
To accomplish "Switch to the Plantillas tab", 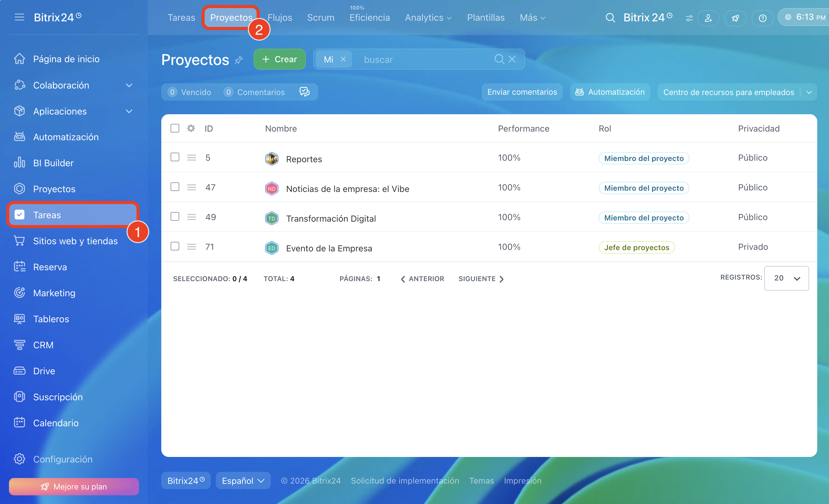I will [x=486, y=18].
